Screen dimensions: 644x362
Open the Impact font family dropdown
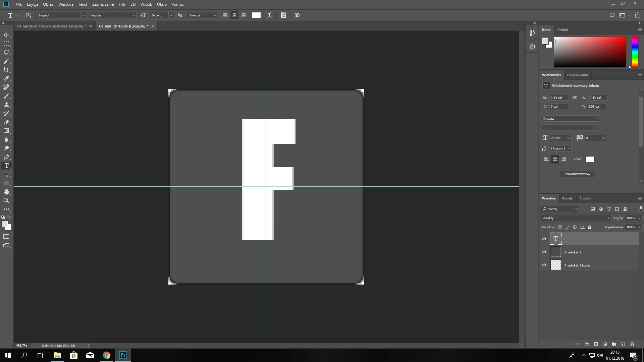(x=83, y=15)
